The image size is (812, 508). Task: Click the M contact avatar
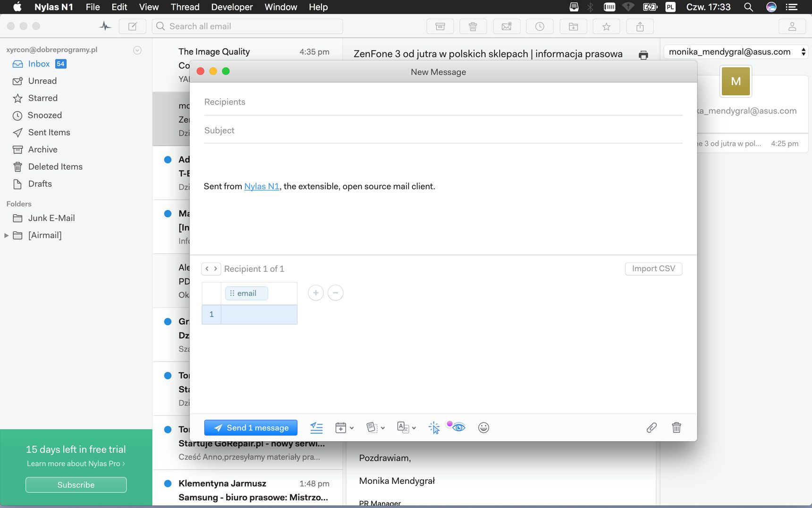click(736, 81)
